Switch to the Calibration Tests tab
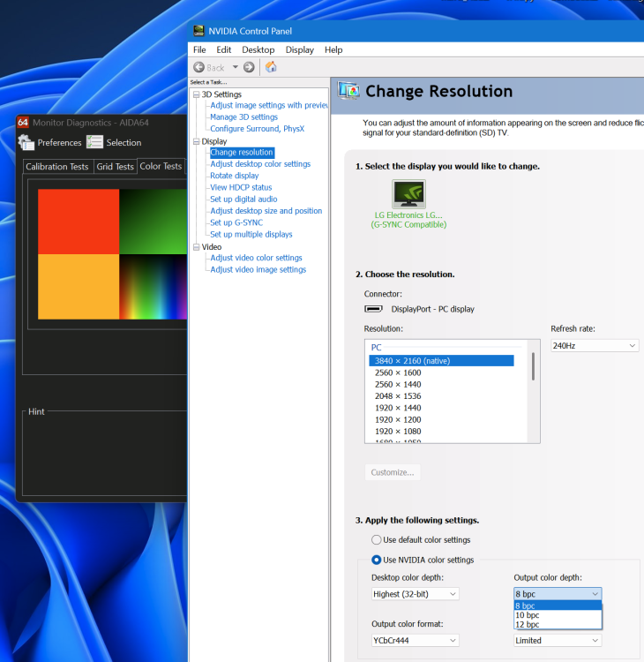The height and width of the screenshot is (662, 644). 57,166
